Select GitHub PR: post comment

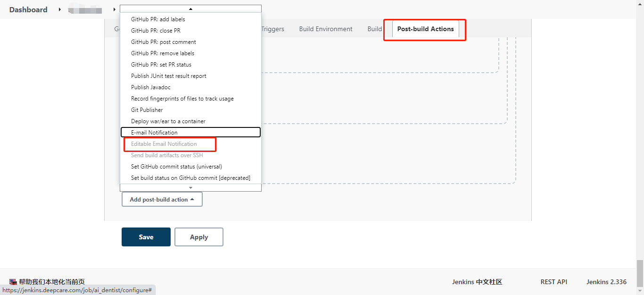163,42
